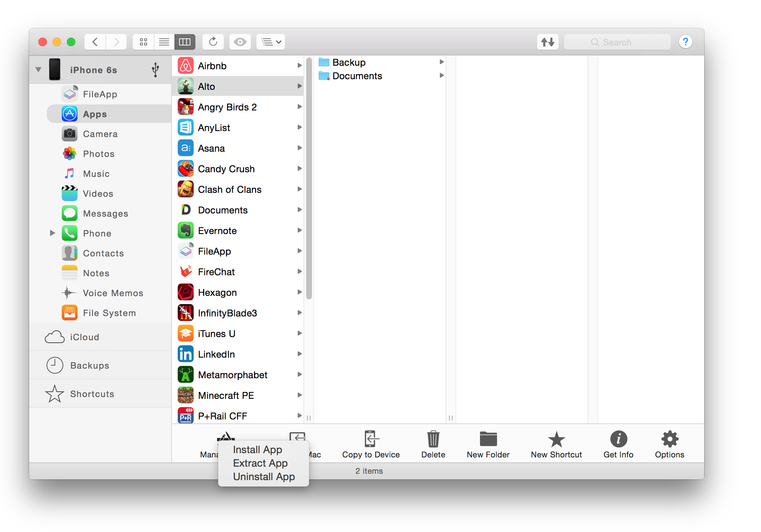
Task: Click the apps list vertical scrollbar
Action: pyautogui.click(x=309, y=178)
